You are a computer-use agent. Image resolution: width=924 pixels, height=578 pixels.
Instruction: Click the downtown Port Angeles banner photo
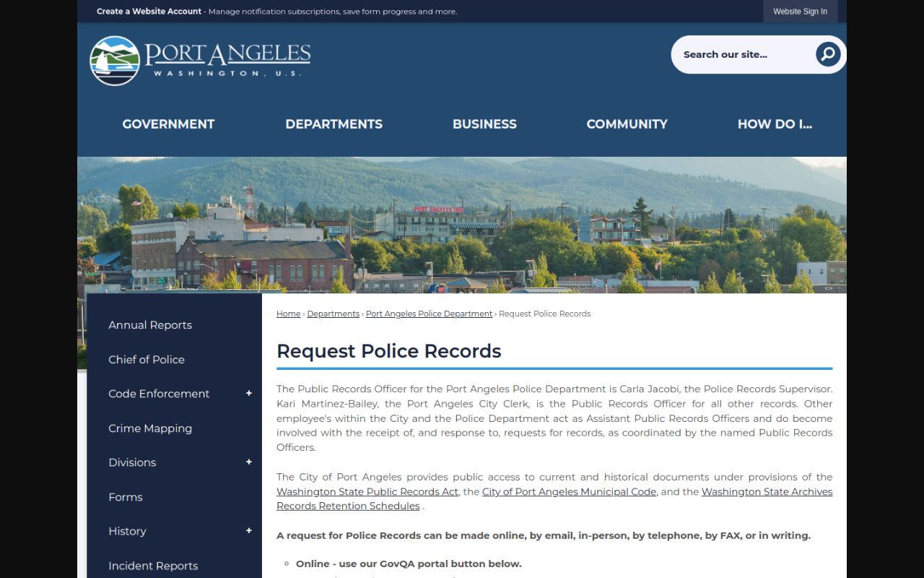[x=462, y=225]
